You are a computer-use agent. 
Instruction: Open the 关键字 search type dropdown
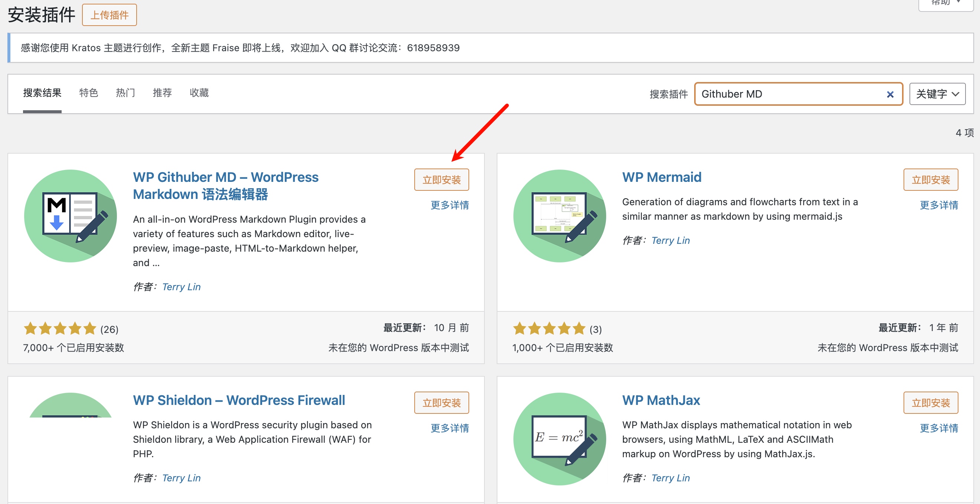(937, 94)
